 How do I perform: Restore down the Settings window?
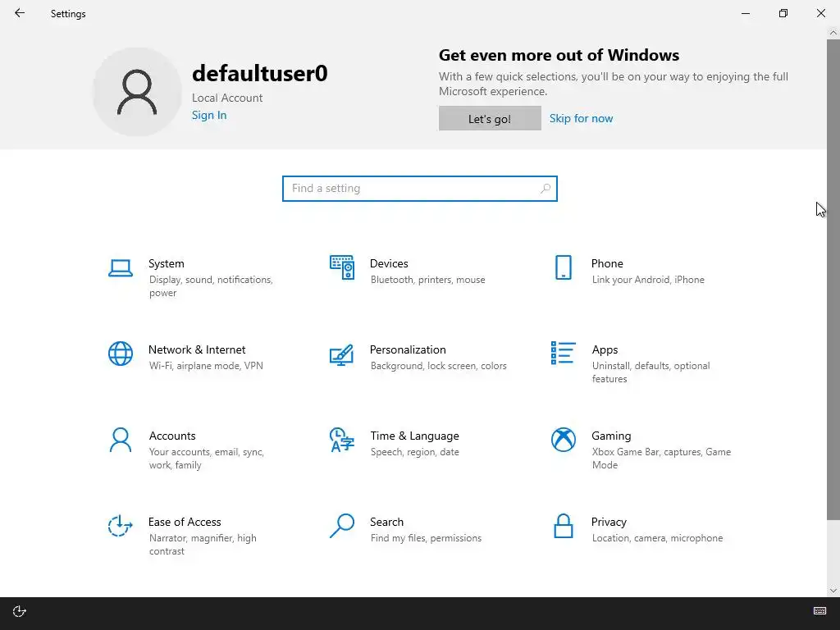783,13
